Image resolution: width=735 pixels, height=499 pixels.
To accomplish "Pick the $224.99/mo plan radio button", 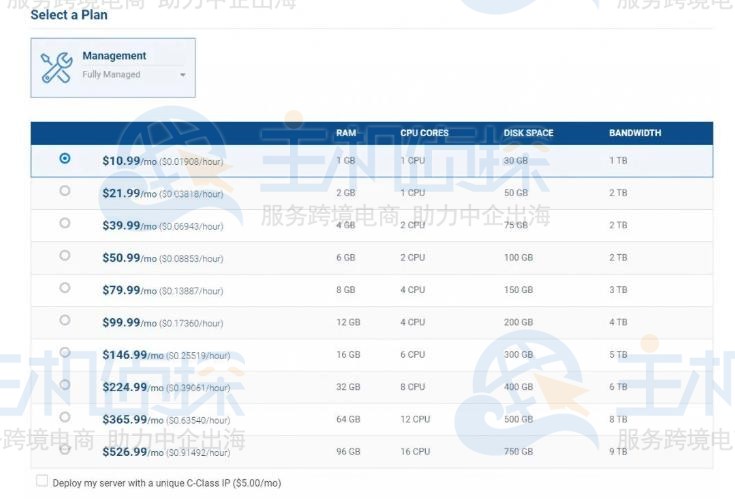I will click(x=65, y=385).
